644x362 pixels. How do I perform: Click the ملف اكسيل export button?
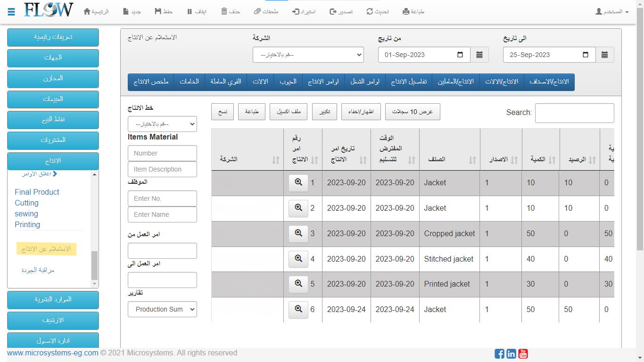coord(289,112)
